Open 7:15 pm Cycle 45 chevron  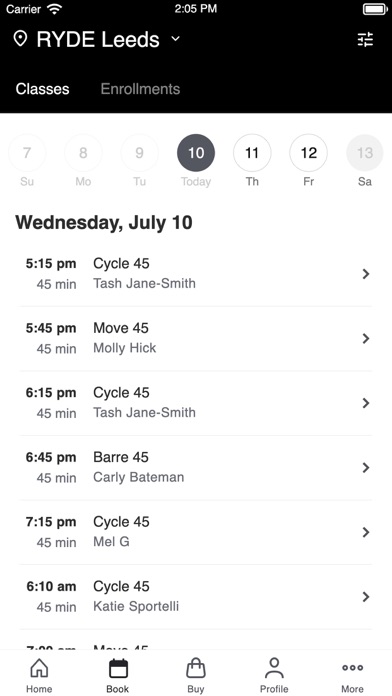click(366, 532)
